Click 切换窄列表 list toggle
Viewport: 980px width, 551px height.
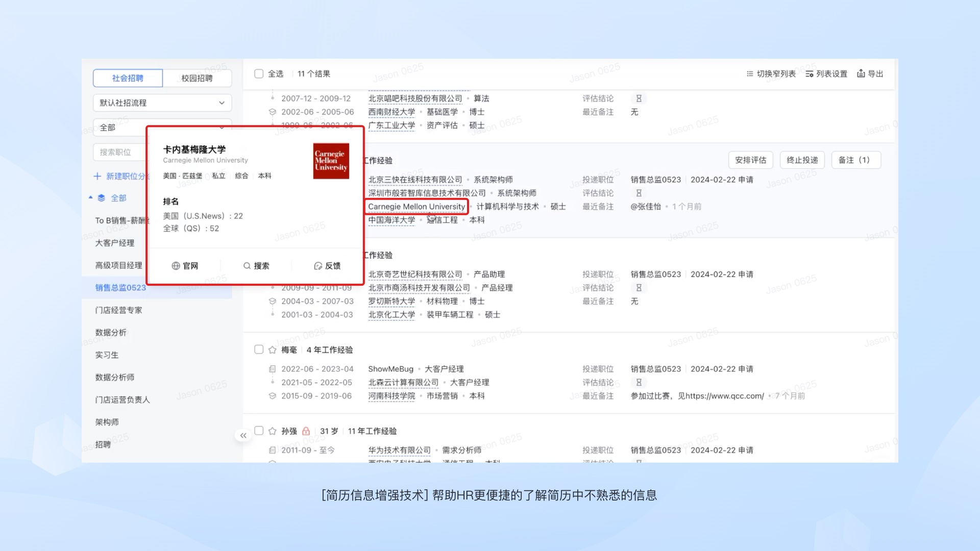point(771,74)
